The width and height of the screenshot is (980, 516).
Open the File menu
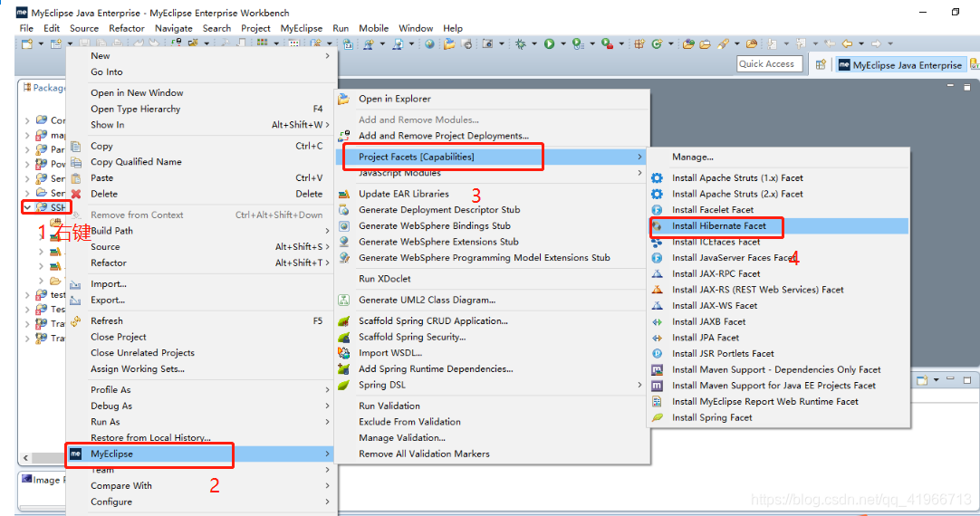[26, 28]
